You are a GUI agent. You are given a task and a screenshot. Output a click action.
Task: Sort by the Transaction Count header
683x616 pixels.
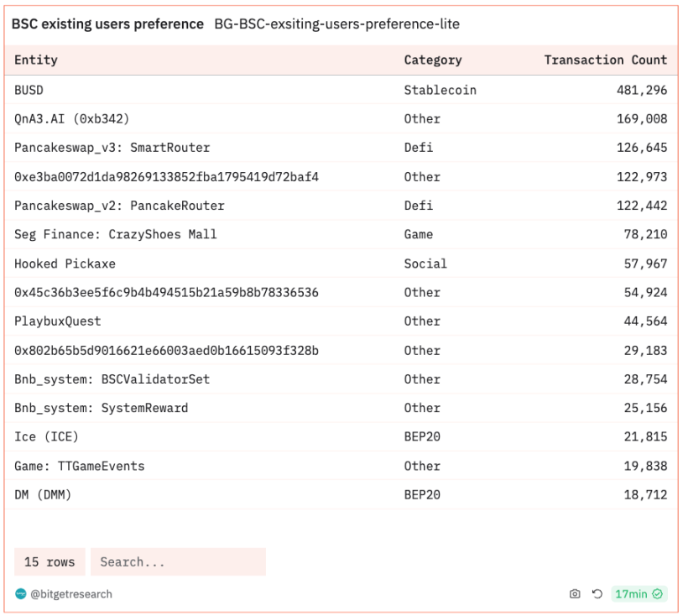(605, 60)
